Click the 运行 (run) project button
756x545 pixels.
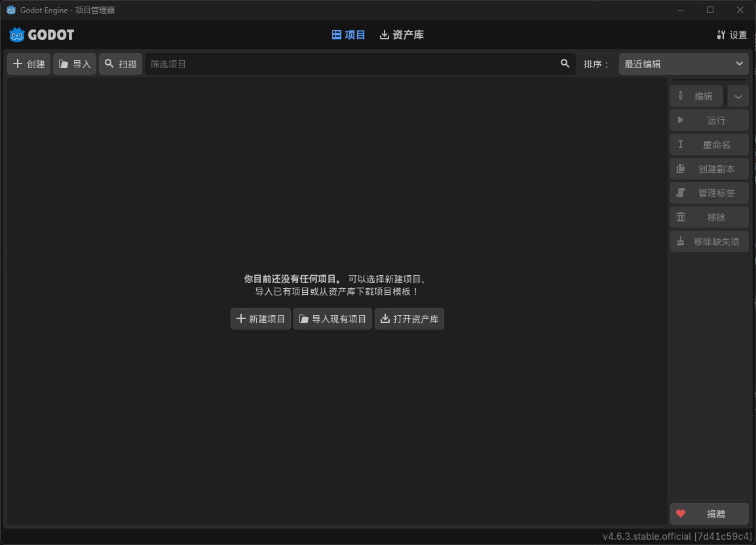[709, 120]
